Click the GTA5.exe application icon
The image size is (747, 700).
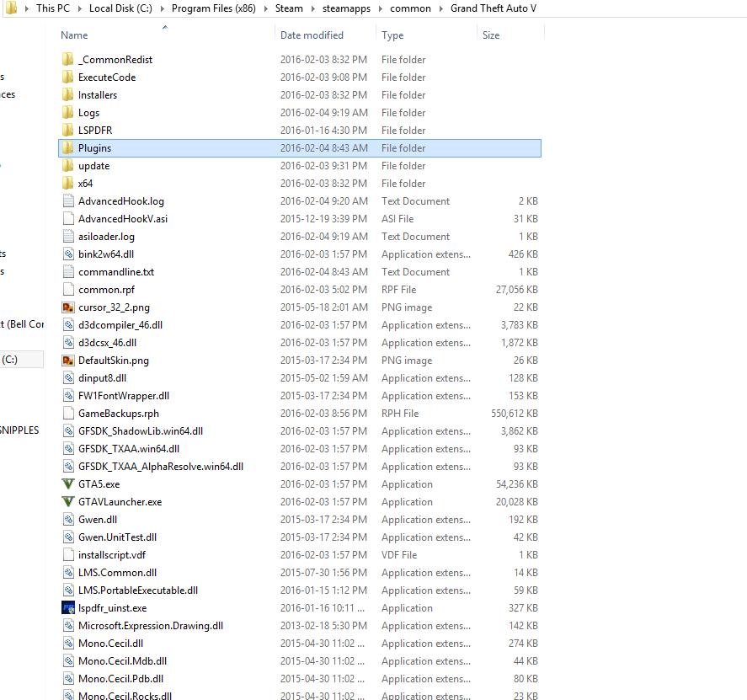click(x=68, y=484)
